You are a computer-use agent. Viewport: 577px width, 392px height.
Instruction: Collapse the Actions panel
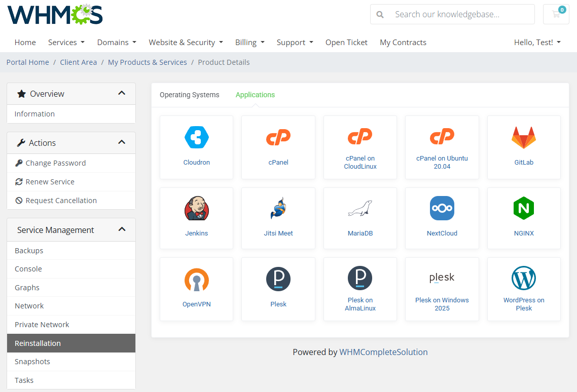[x=121, y=142]
